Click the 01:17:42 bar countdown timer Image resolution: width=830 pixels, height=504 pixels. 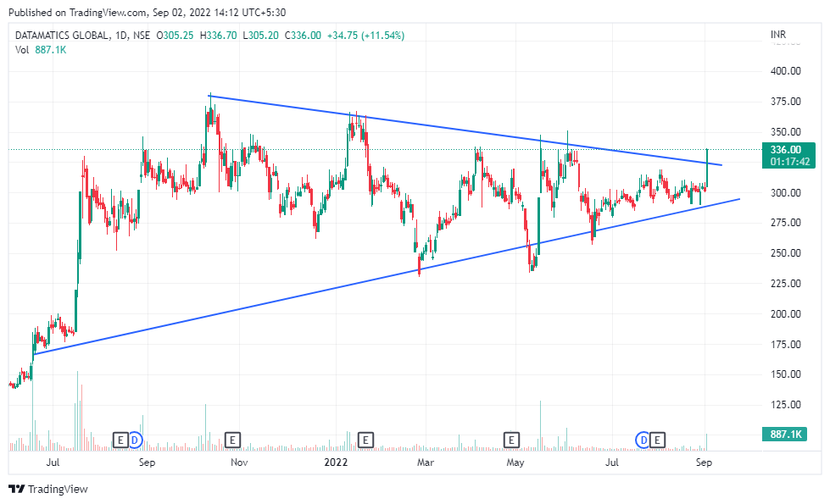click(x=788, y=161)
